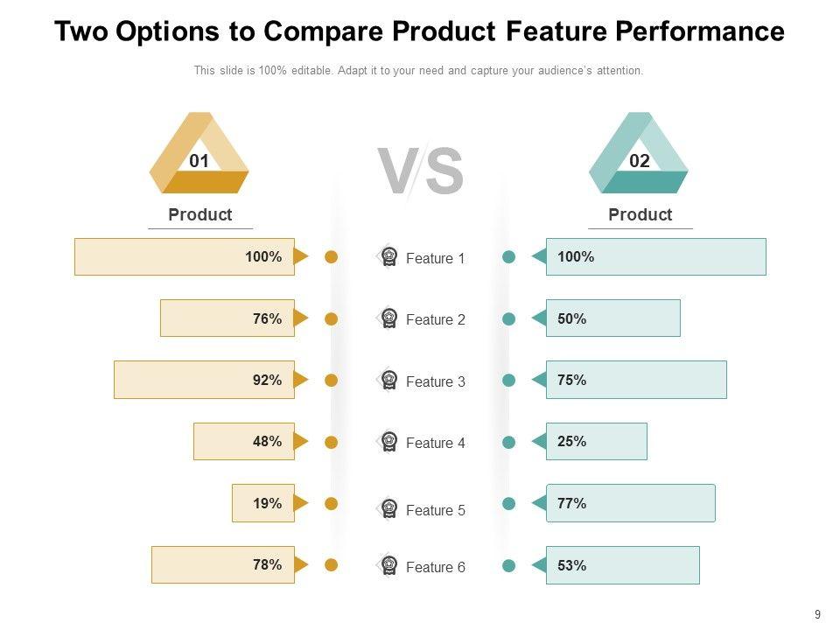
Task: Click the teal dot in Feature 3 row
Action: (509, 381)
